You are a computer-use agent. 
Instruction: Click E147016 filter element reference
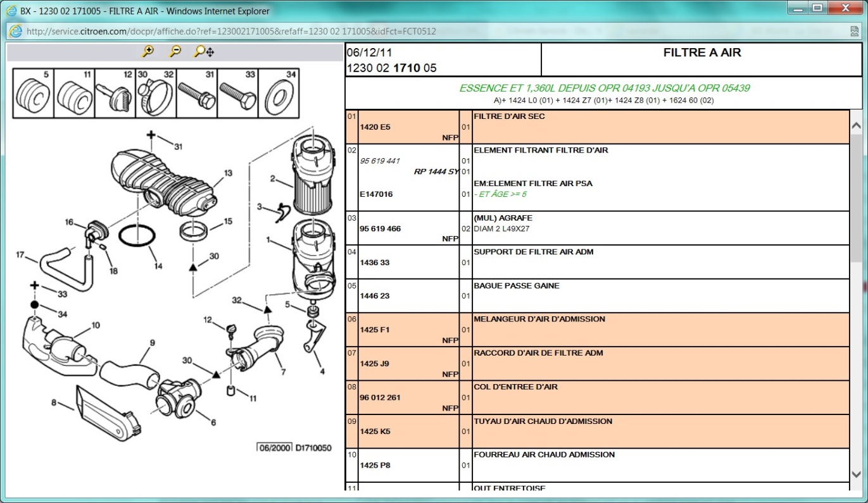tap(376, 194)
